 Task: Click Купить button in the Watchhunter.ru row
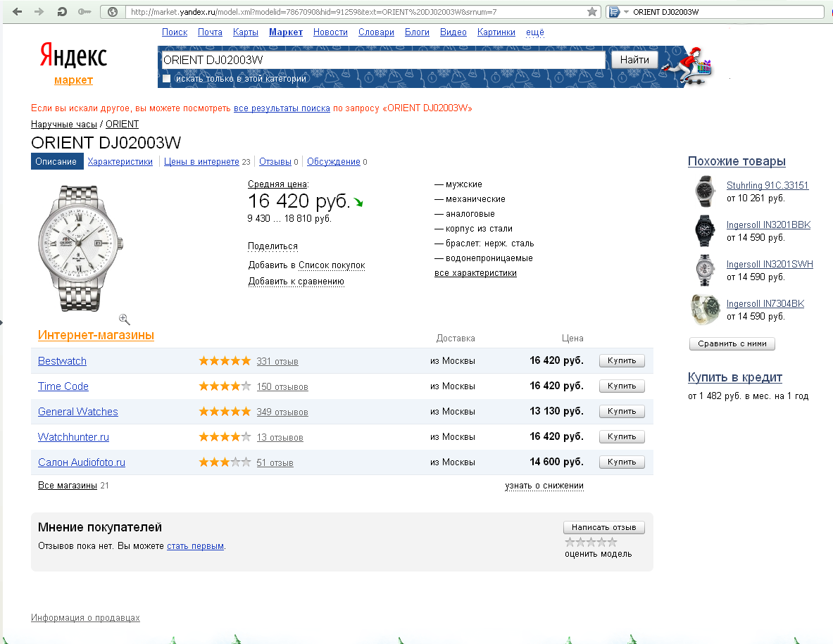[x=622, y=436]
